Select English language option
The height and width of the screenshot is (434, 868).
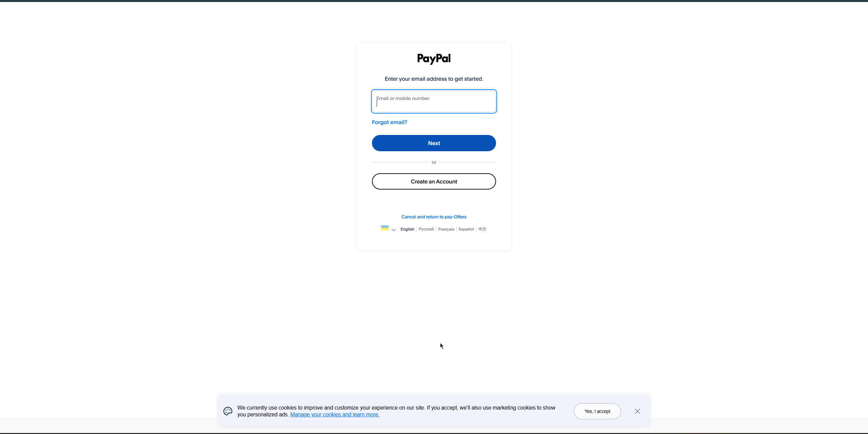(x=407, y=229)
